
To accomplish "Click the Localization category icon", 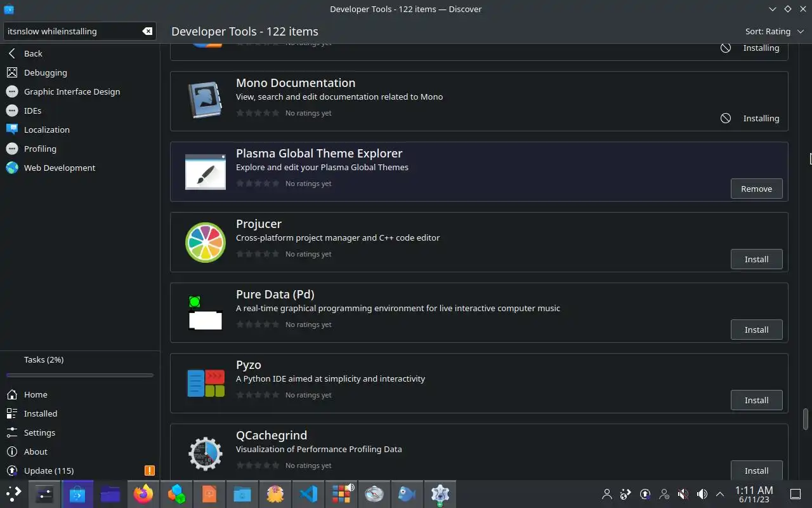I will click(x=11, y=130).
